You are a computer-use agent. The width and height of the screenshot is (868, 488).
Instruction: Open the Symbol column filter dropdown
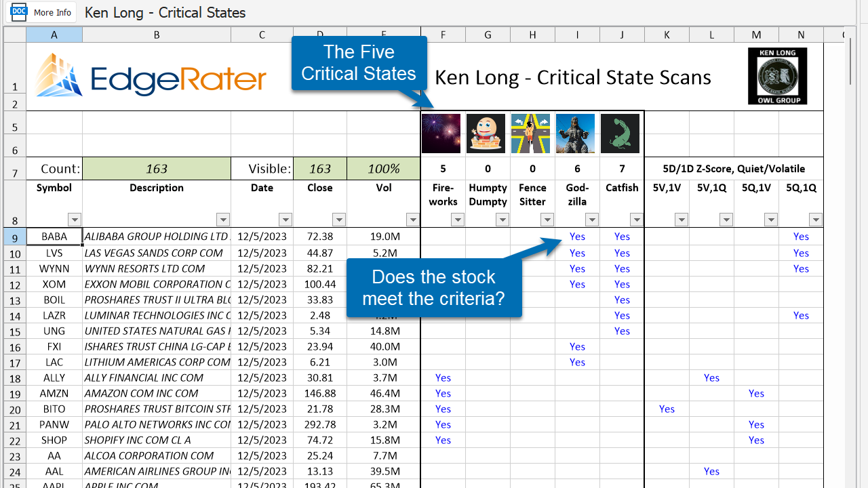point(75,220)
